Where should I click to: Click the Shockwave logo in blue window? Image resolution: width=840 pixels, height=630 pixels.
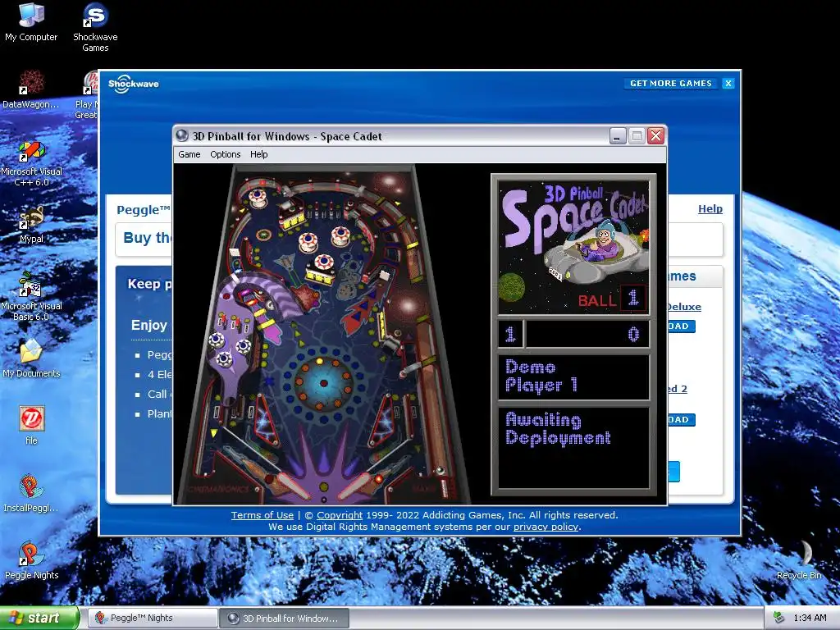pos(134,84)
